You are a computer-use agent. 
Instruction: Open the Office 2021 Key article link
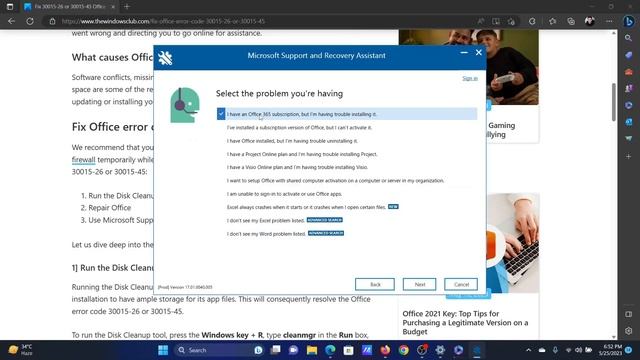[465, 322]
